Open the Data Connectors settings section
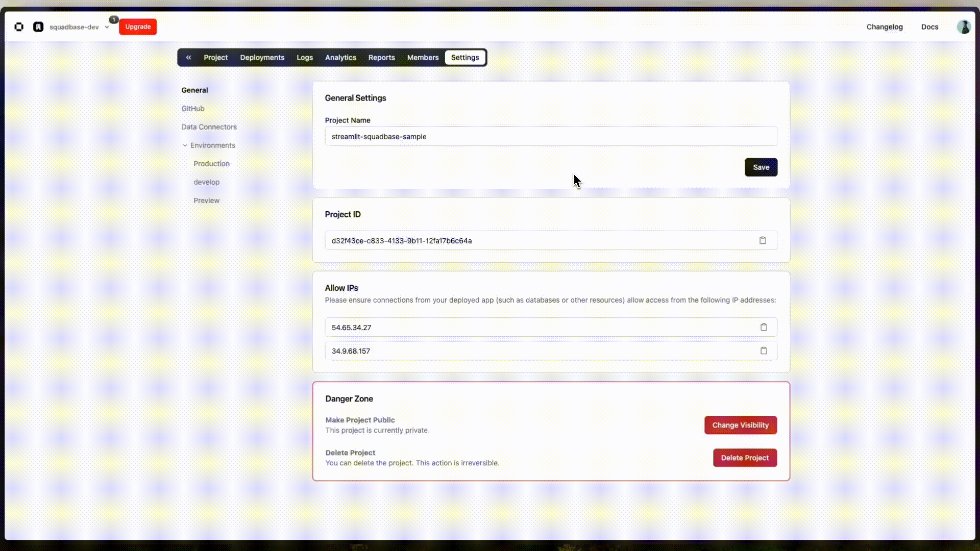The width and height of the screenshot is (980, 551). tap(209, 127)
